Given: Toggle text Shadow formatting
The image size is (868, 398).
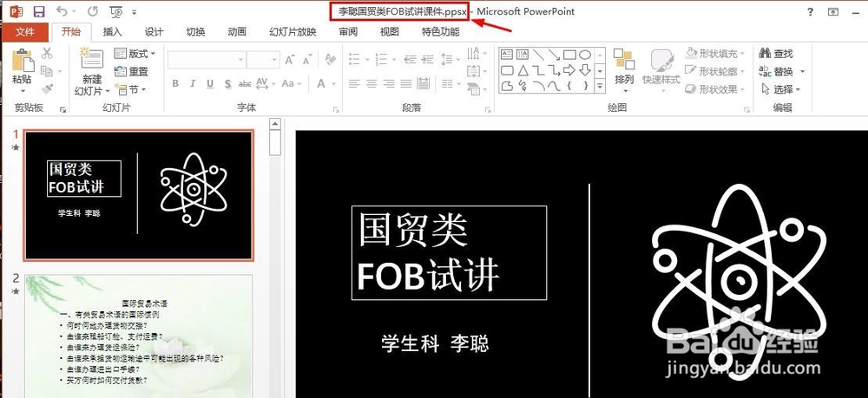Looking at the screenshot, I should (x=227, y=84).
